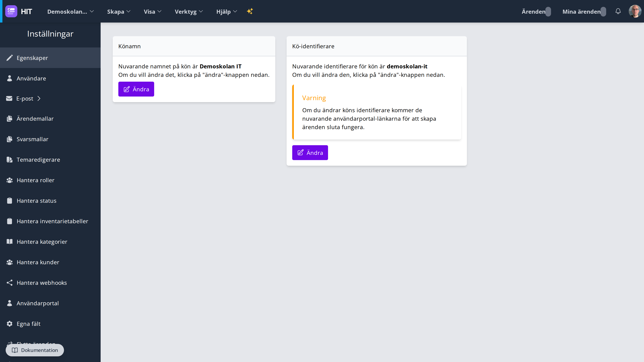Expand the E-post submenu chevron
Viewport: 644px width, 362px height.
click(39, 98)
